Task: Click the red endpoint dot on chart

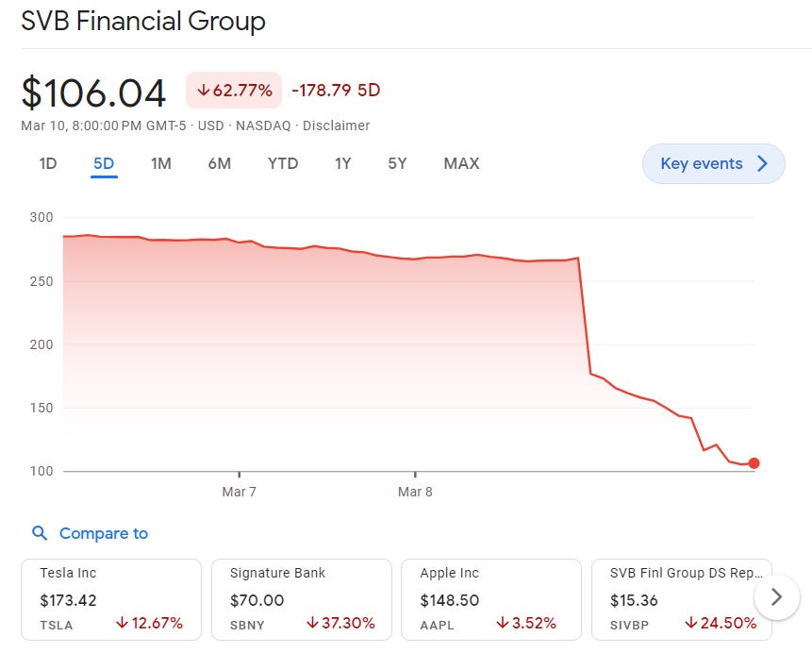Action: (x=754, y=463)
